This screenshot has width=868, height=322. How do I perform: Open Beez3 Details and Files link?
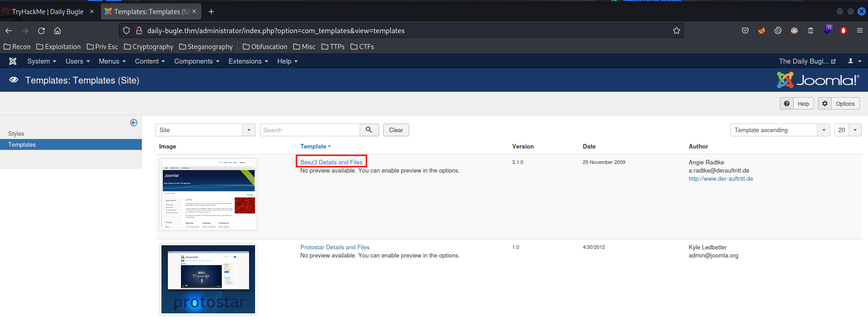(x=331, y=162)
